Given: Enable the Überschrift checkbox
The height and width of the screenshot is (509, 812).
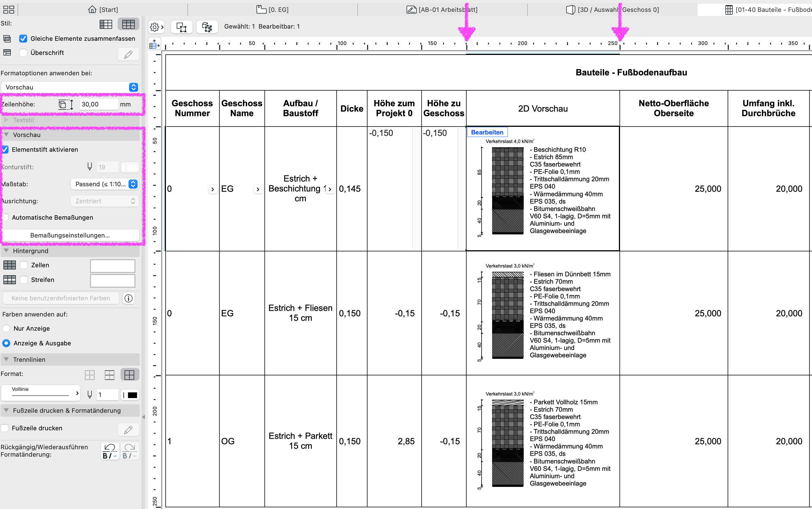Looking at the screenshot, I should click(23, 53).
